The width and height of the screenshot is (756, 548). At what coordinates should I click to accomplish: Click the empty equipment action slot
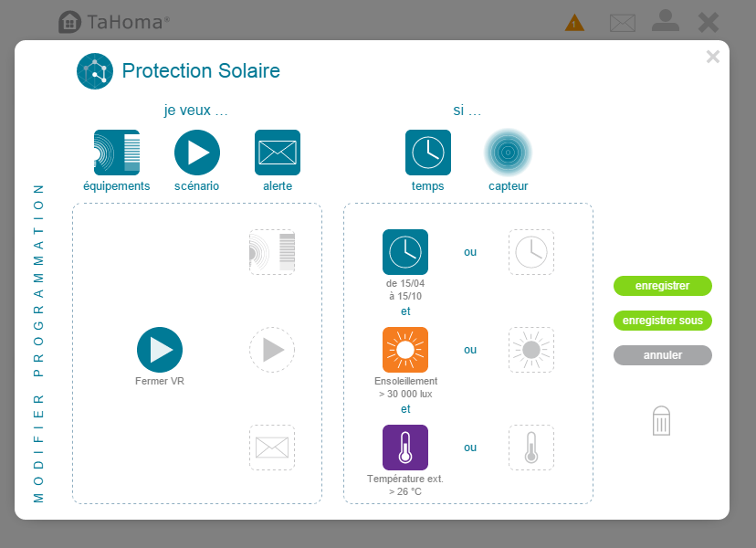pyautogui.click(x=272, y=252)
